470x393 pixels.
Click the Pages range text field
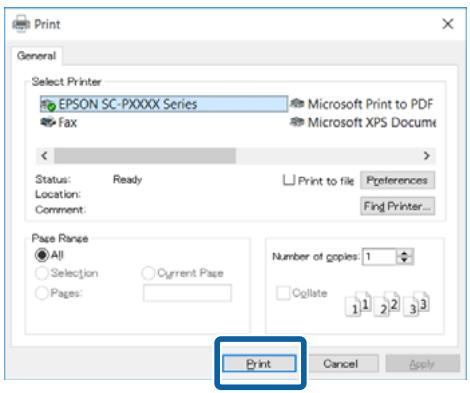click(x=187, y=293)
